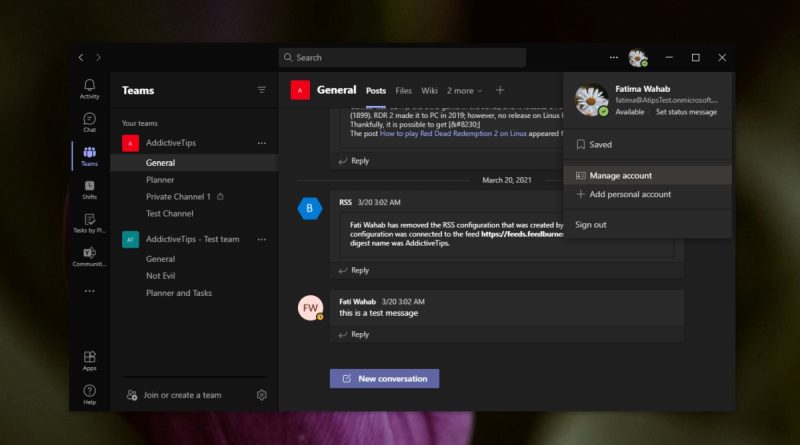Open the Help icon

click(89, 394)
